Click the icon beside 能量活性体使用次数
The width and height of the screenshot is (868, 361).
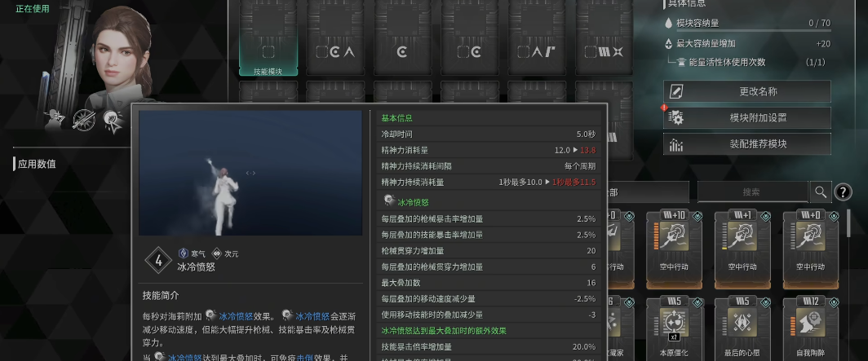[683, 62]
